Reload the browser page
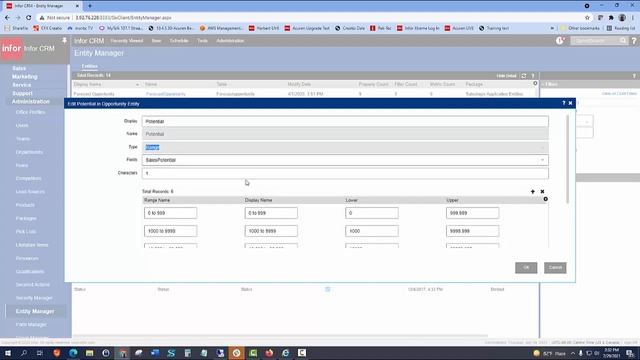Image resolution: width=640 pixels, height=360 pixels. point(29,18)
